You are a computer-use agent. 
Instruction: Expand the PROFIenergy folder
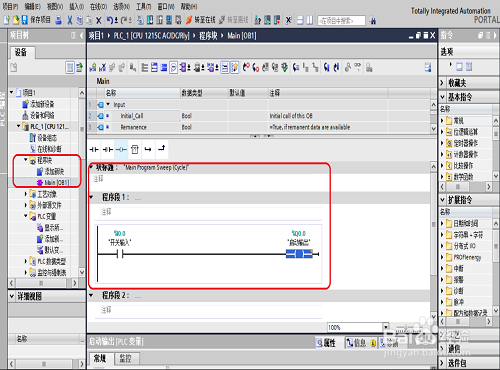[x=442, y=257]
